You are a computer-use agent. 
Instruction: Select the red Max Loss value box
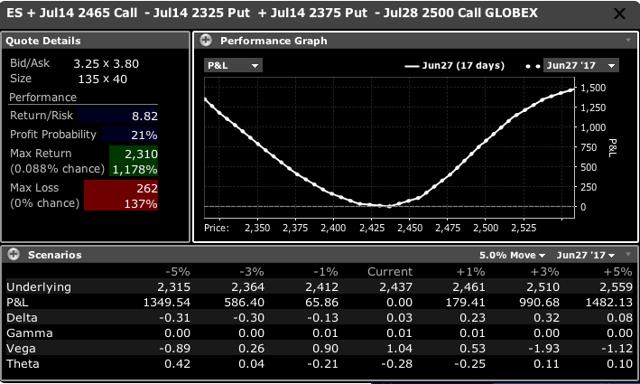121,195
